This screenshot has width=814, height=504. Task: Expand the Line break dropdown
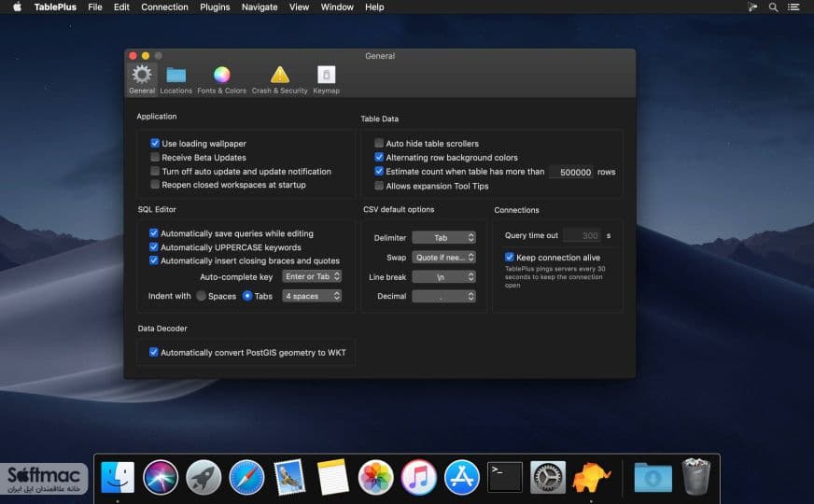pyautogui.click(x=443, y=277)
